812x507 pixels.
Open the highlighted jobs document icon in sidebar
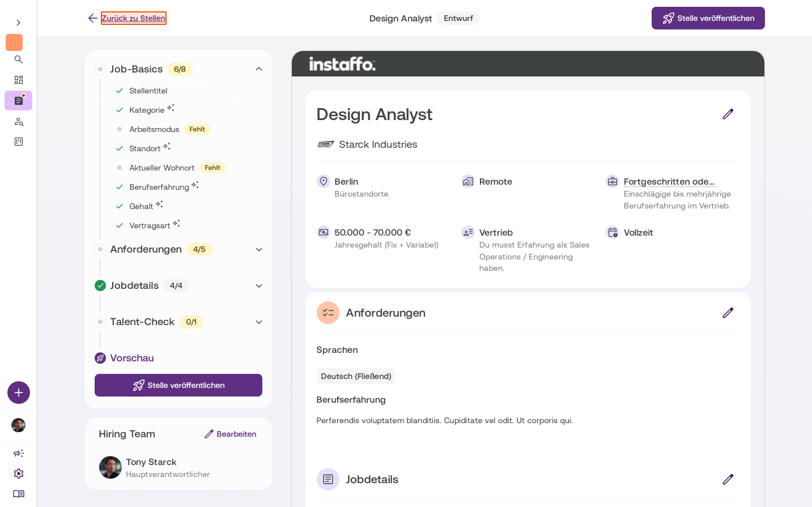pos(19,101)
